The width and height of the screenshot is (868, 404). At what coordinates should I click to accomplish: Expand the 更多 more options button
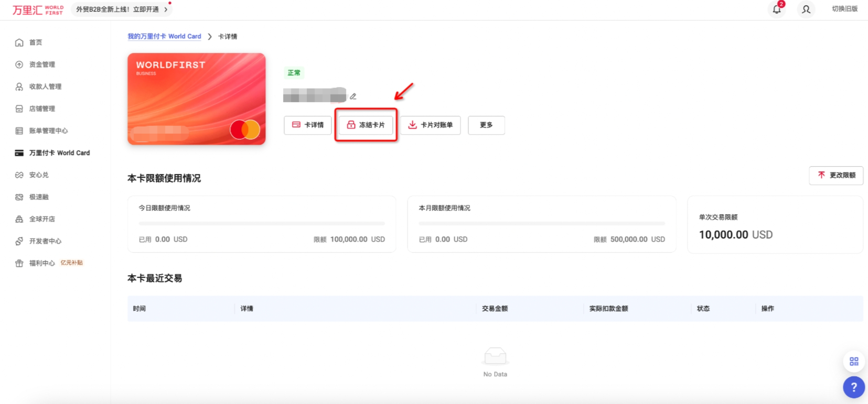point(486,125)
